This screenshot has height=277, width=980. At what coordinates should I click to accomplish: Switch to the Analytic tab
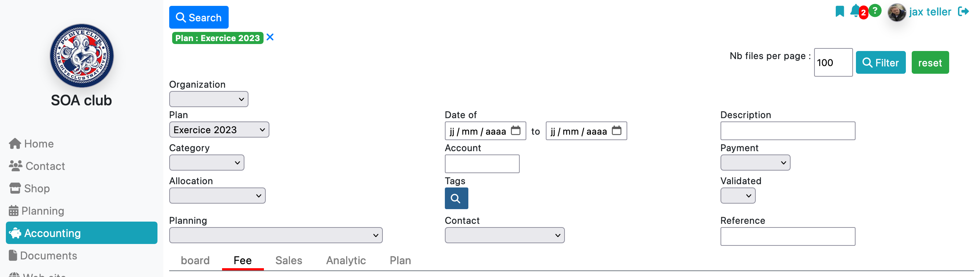click(345, 260)
